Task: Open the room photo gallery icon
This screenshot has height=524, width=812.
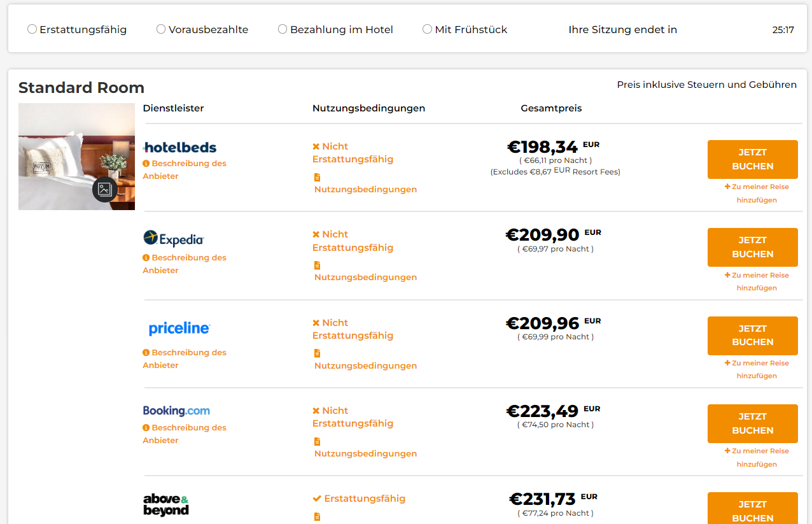Action: [105, 189]
